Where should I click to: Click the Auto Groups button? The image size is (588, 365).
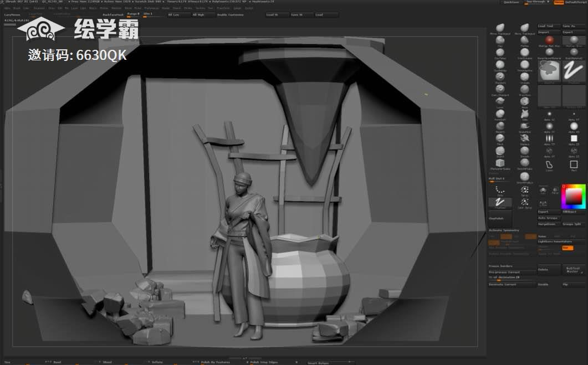pos(549,218)
